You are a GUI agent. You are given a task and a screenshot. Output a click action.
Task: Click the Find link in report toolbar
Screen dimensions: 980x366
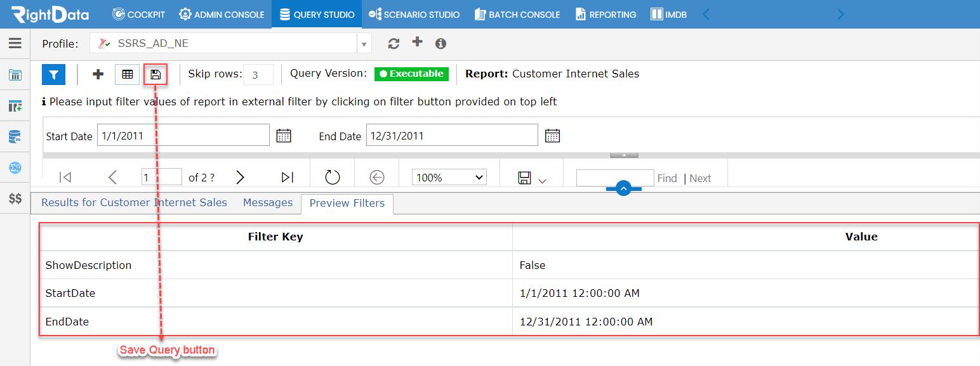(667, 178)
